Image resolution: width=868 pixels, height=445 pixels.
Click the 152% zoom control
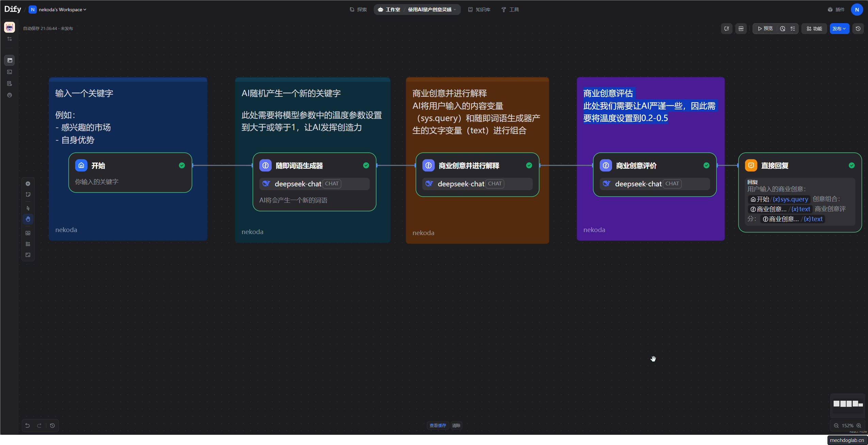pyautogui.click(x=848, y=425)
